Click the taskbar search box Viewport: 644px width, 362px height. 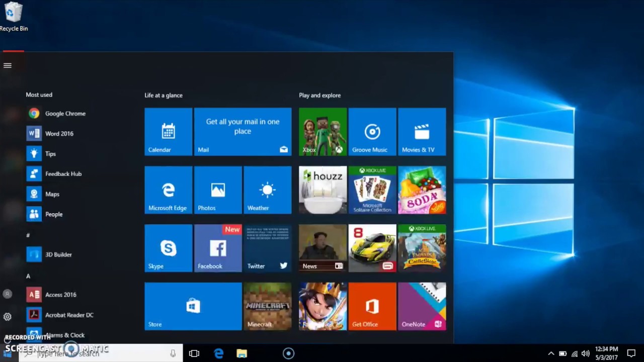[x=101, y=353]
